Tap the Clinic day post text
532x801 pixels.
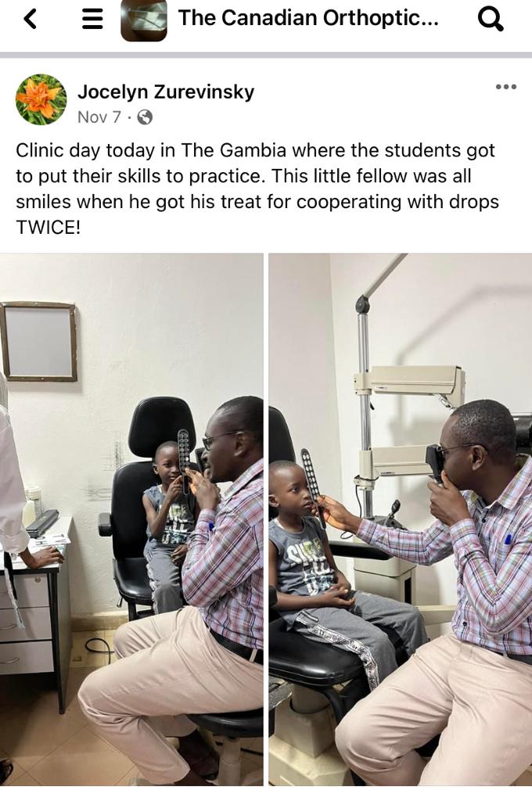[257, 189]
